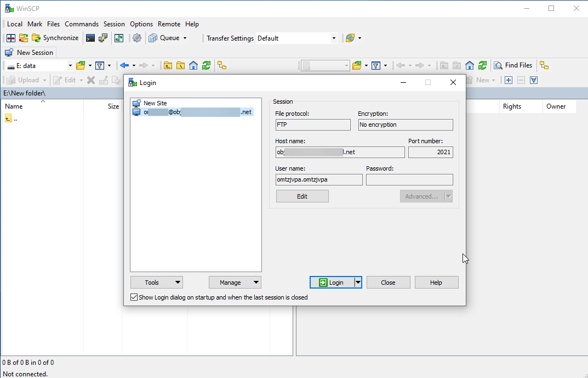Click the Edit button for the session
The height and width of the screenshot is (378, 588).
(x=302, y=196)
